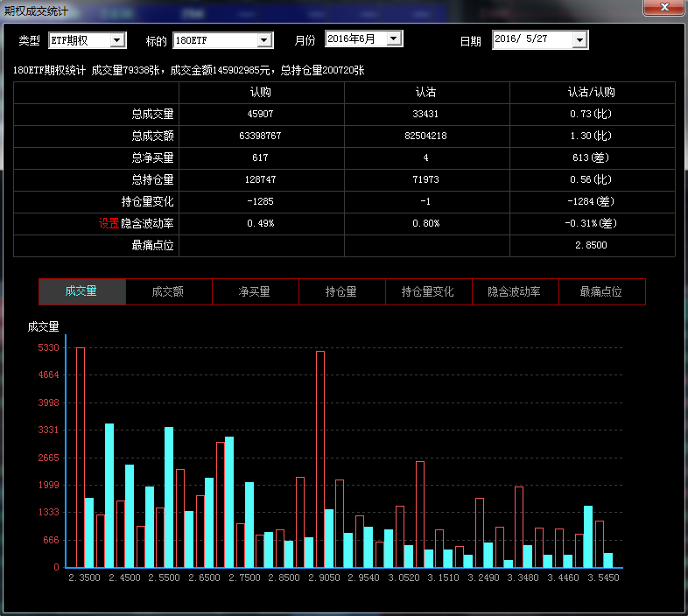The height and width of the screenshot is (616, 688).
Task: Click the tallest red bar at 2.3500
Action: 81,455
